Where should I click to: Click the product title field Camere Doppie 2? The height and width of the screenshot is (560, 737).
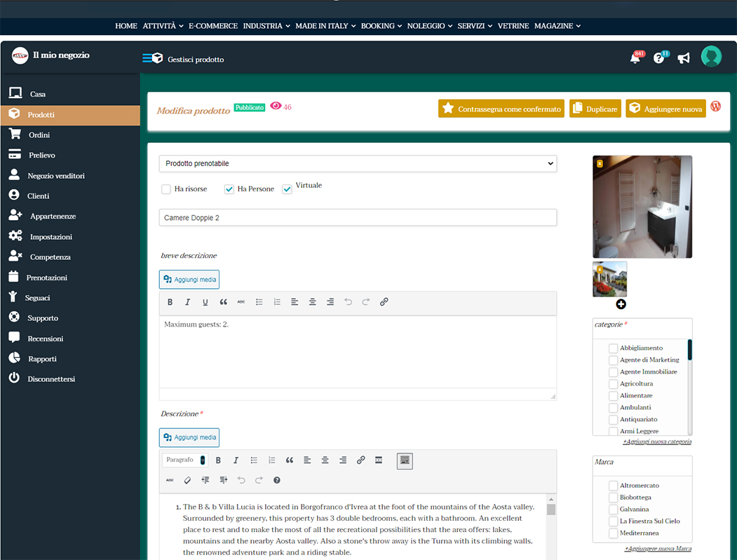[x=358, y=218]
